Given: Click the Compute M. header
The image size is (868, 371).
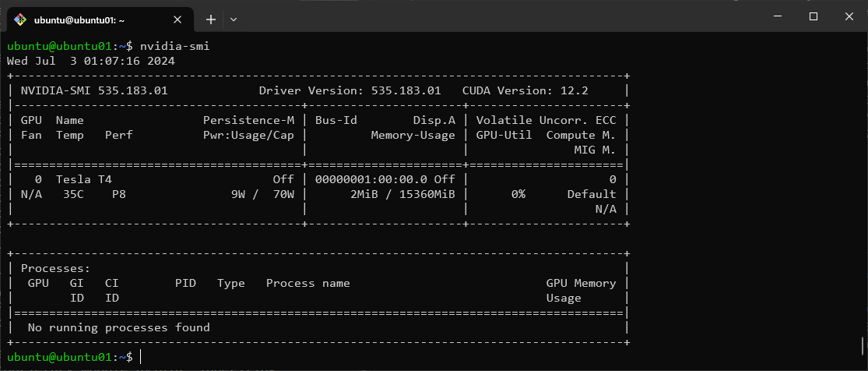Looking at the screenshot, I should [582, 135].
